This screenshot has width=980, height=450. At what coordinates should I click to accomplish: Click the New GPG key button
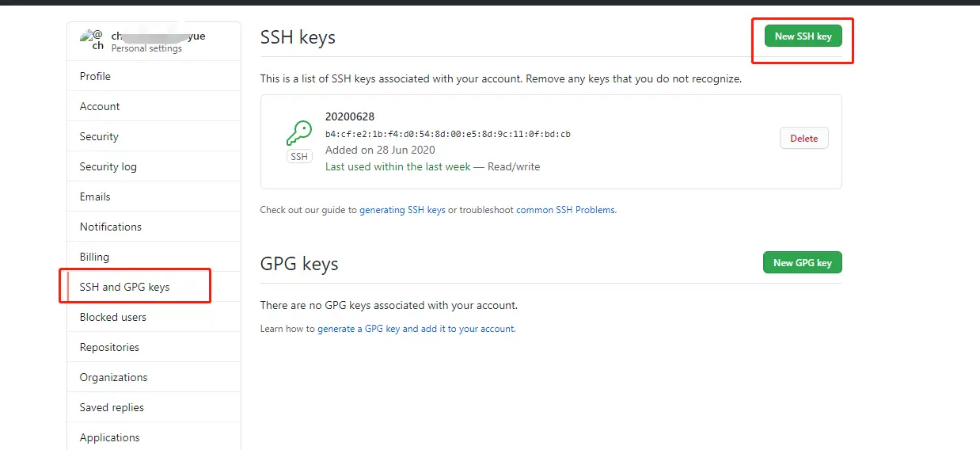802,263
